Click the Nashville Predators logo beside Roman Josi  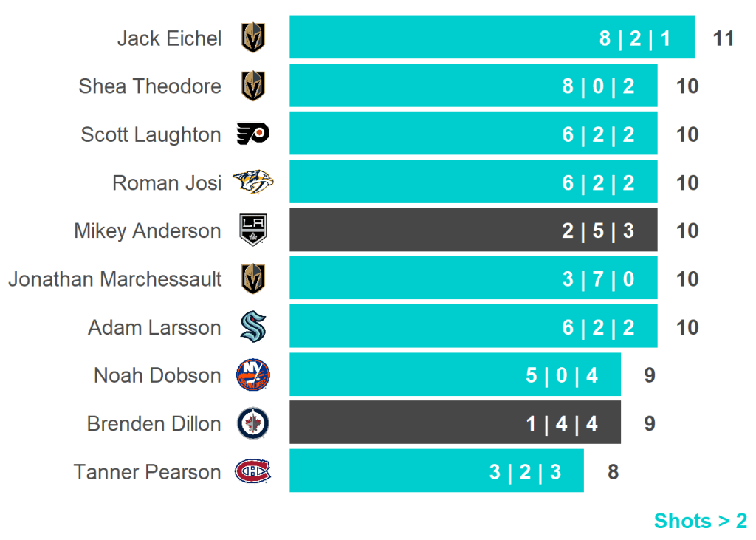pyautogui.click(x=253, y=182)
